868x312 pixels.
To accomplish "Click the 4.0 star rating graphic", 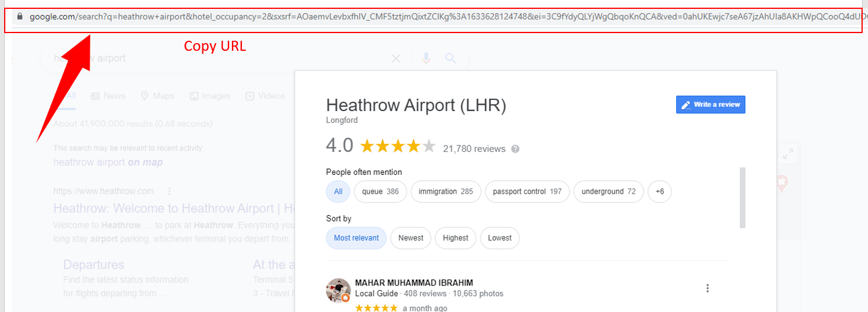I will coord(398,146).
